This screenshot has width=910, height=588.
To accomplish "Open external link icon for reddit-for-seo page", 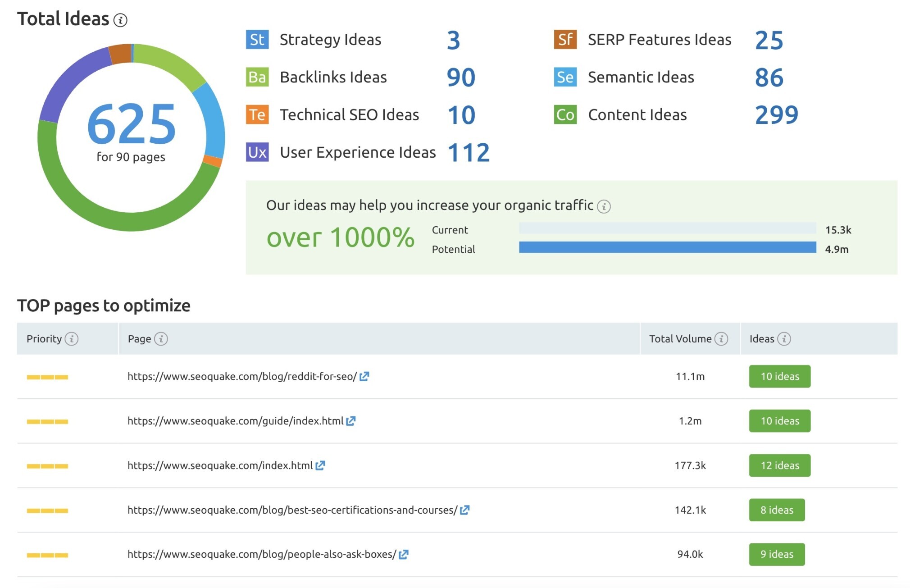I will coord(364,376).
